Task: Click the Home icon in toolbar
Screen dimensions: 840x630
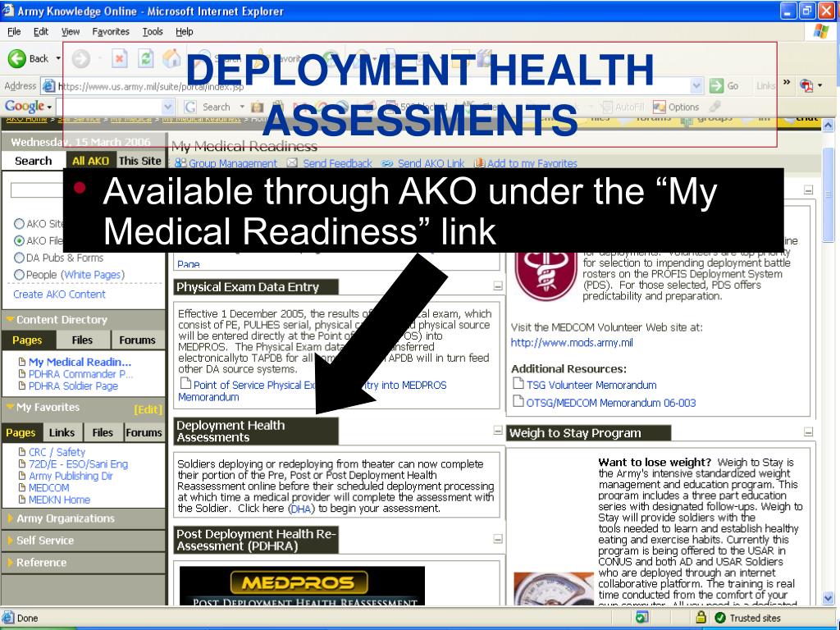Action: tap(171, 58)
